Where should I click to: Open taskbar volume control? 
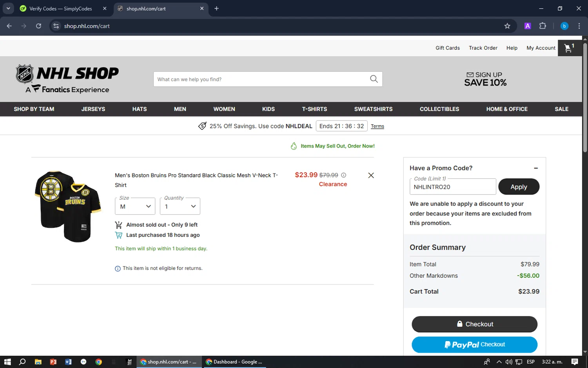pos(509,362)
